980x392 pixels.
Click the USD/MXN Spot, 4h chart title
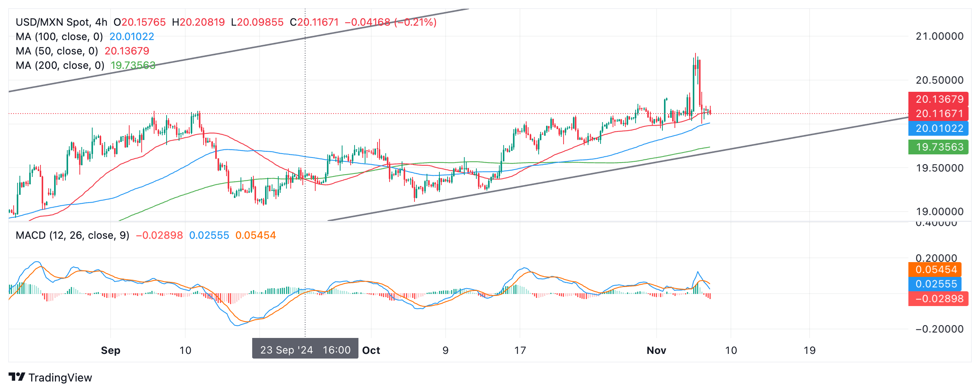point(61,22)
